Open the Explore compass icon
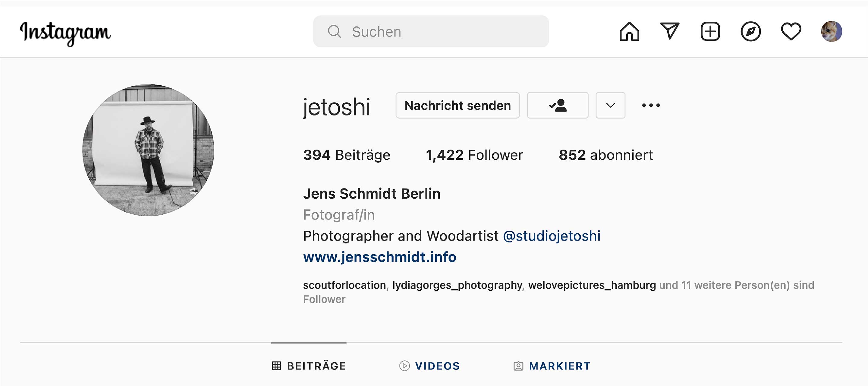Screen dimensions: 868x386 coord(750,32)
